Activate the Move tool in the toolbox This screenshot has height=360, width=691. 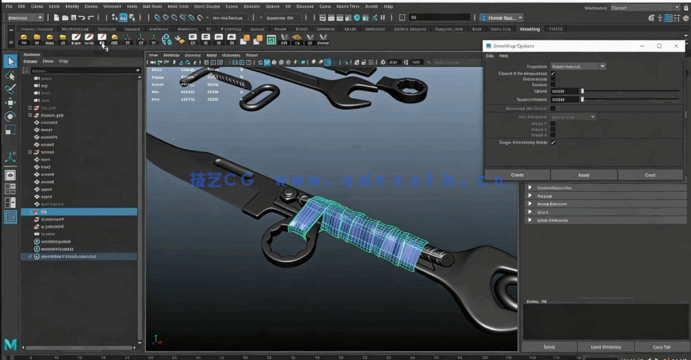tap(10, 103)
